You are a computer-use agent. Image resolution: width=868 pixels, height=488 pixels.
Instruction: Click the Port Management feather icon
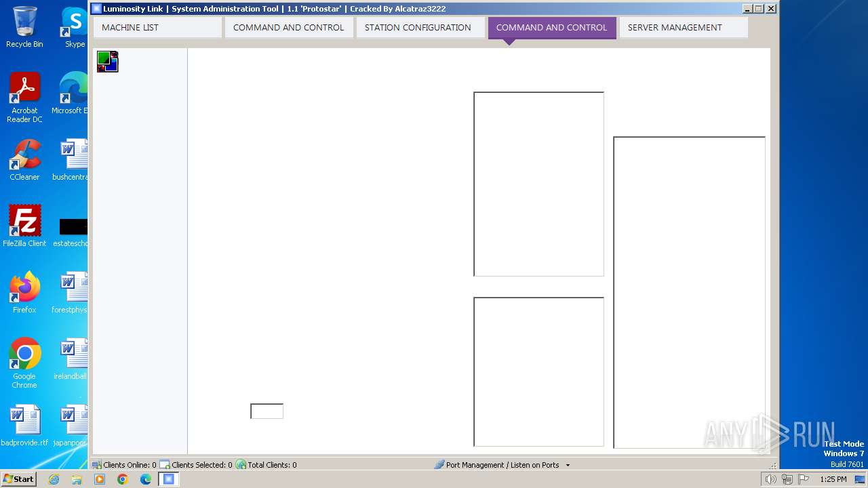pyautogui.click(x=439, y=465)
